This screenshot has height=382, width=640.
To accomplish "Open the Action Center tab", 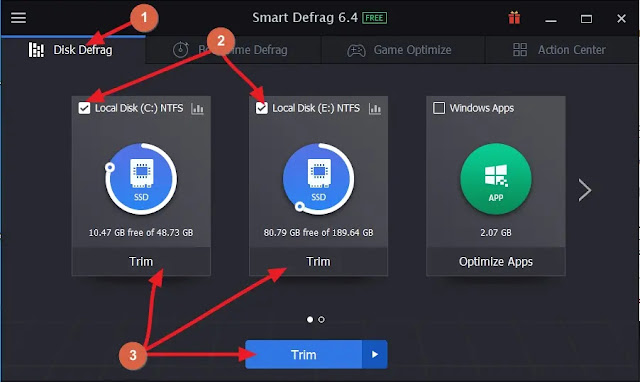I will 562,50.
